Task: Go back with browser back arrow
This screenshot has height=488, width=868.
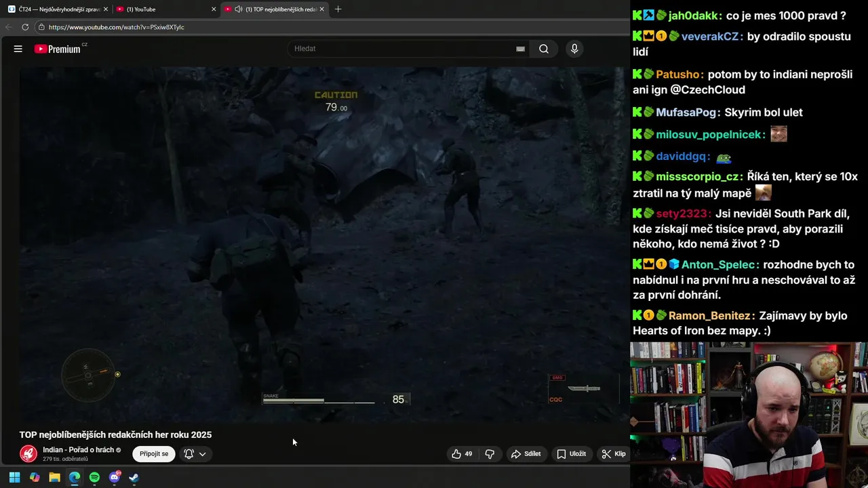Action: coord(8,27)
